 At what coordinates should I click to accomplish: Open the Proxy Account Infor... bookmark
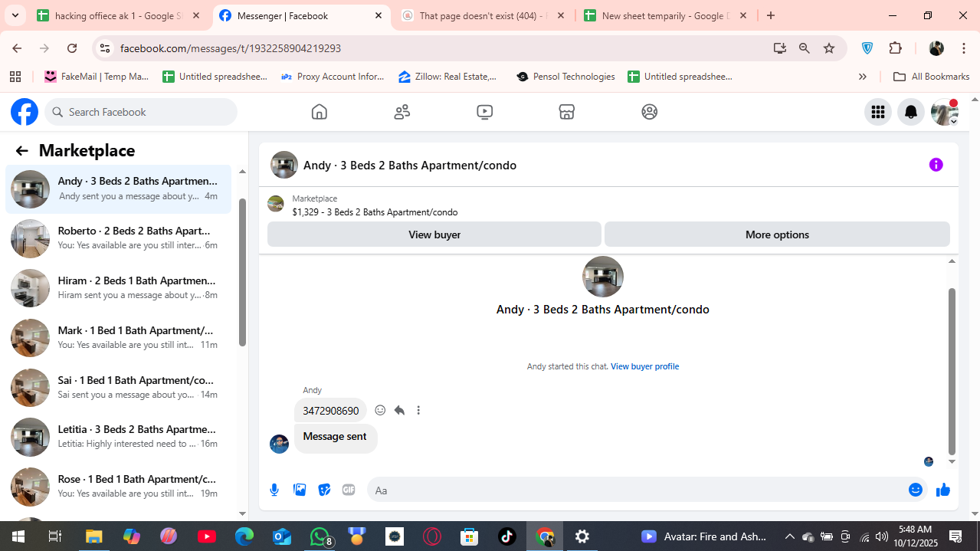(x=333, y=77)
